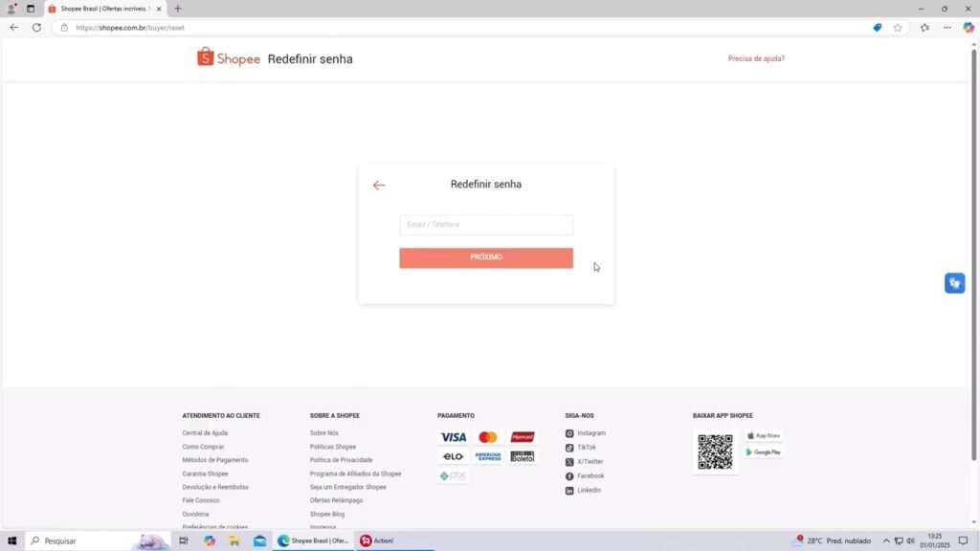Open the volume control in system tray
980x551 pixels.
(x=911, y=540)
